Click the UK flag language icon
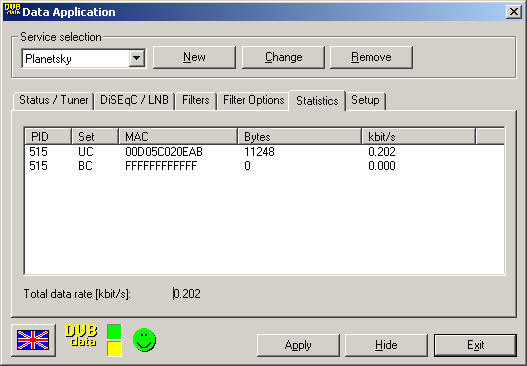This screenshot has width=527, height=366. 33,340
